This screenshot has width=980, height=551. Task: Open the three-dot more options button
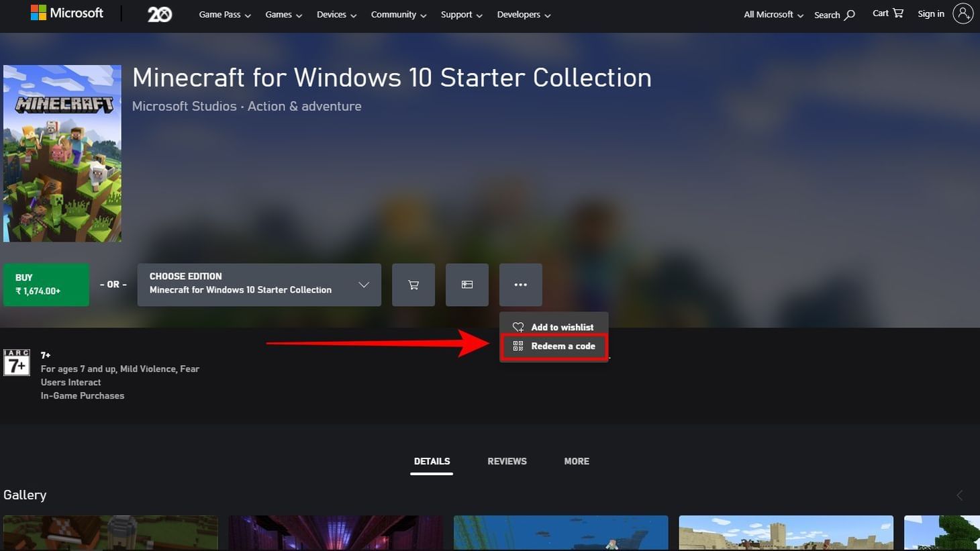click(x=520, y=285)
